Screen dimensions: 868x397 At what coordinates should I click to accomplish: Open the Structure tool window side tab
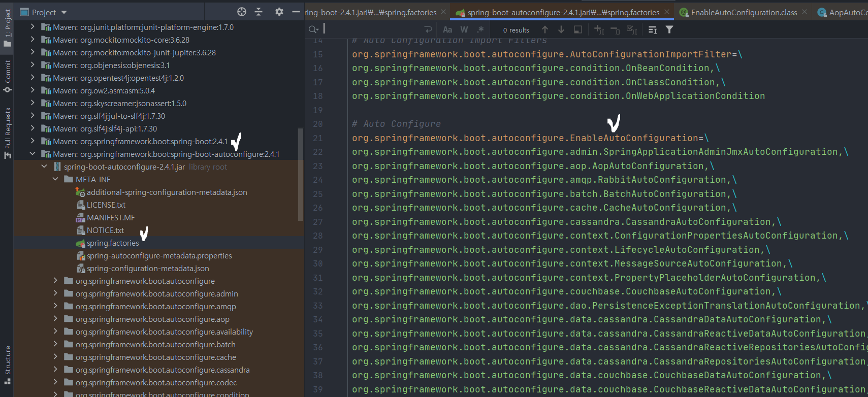point(7,366)
